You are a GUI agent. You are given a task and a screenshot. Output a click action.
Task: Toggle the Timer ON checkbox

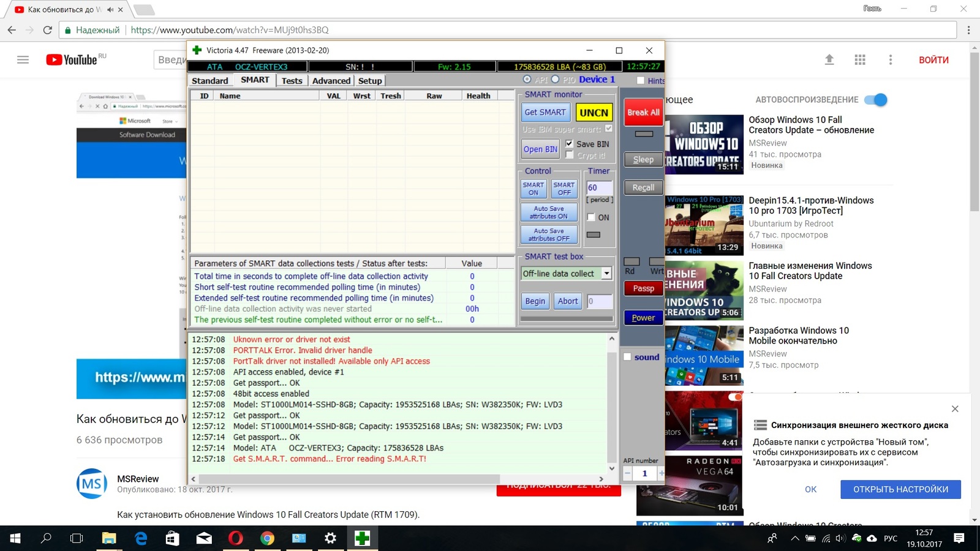(591, 217)
